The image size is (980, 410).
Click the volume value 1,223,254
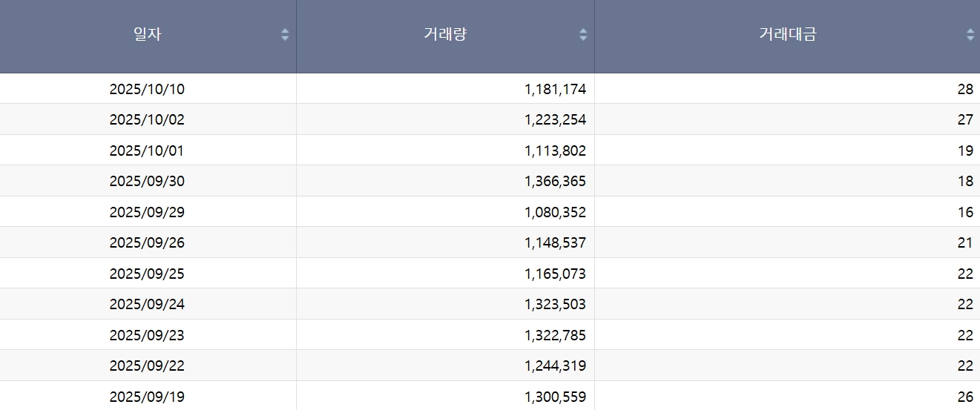[x=555, y=120]
